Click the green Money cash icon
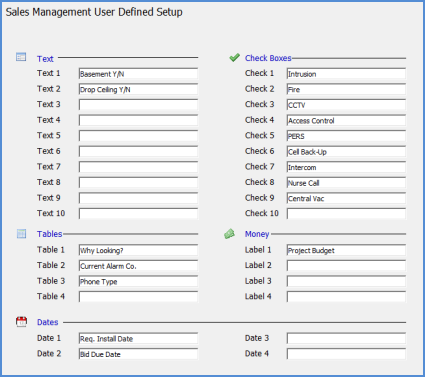Viewport: 425px width, 377px height. [229, 234]
